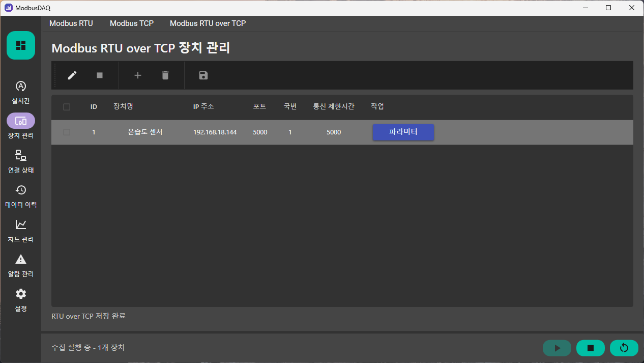This screenshot has height=363, width=644.
Task: Switch to Modbus RTU tab
Action: [71, 23]
